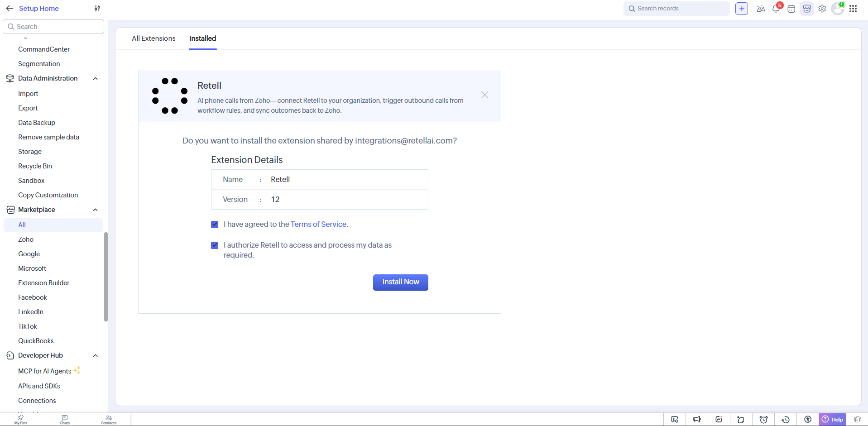868x426 pixels.
Task: Click the recent history clock icon
Action: tap(786, 419)
